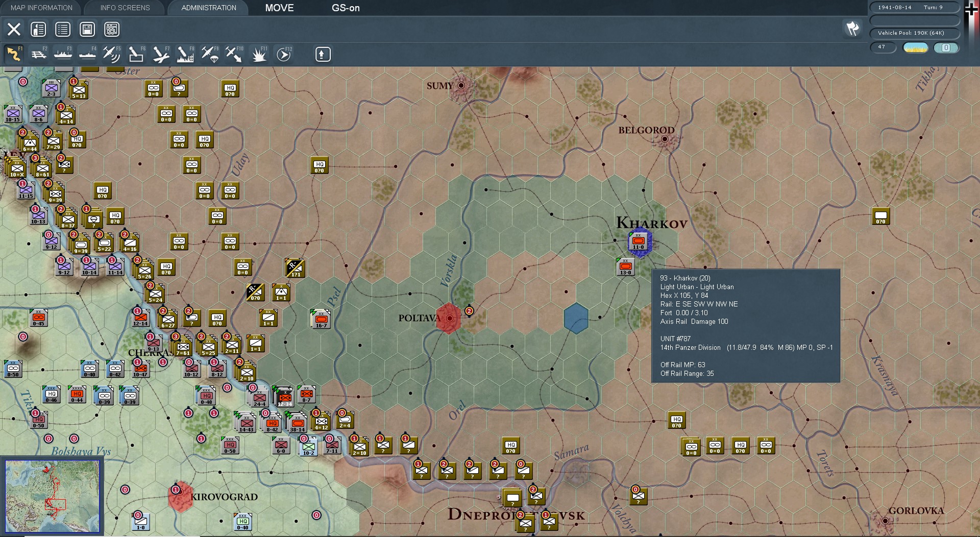Click the German Iron Cross side emblem
This screenshot has height=537, width=980.
[x=971, y=9]
